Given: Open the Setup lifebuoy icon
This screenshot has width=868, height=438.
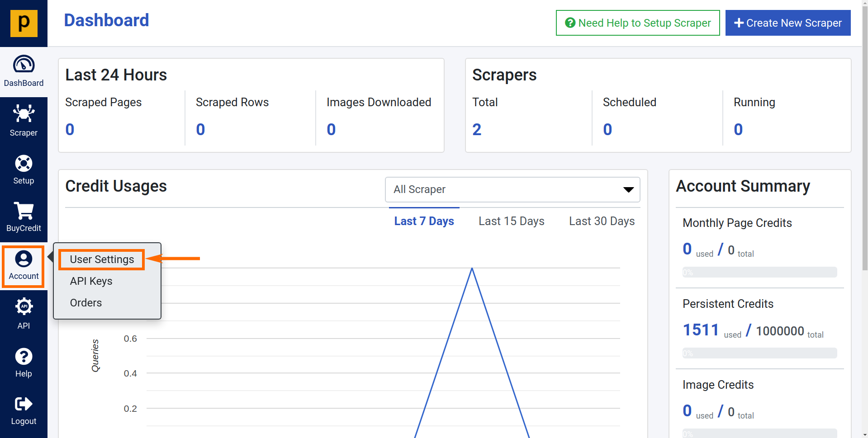Looking at the screenshot, I should [24, 163].
